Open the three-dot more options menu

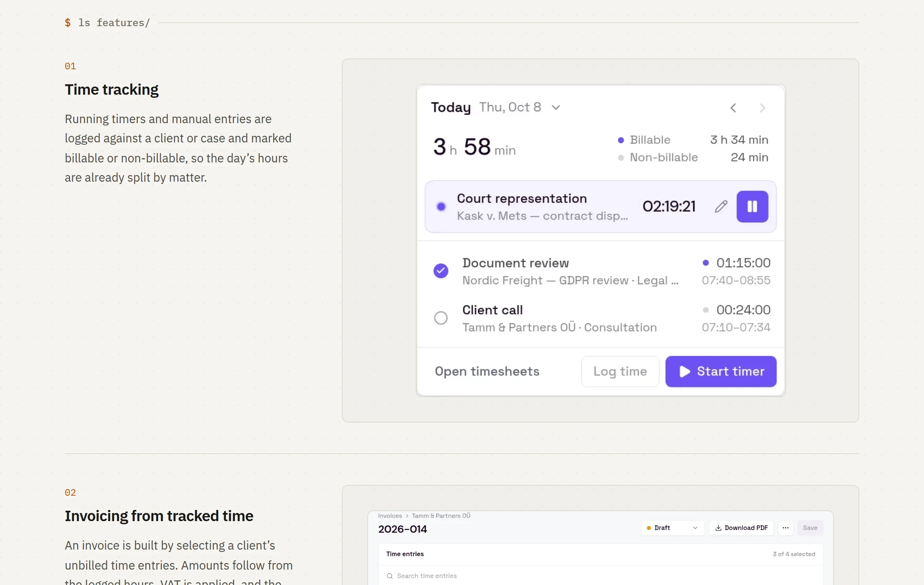click(x=785, y=528)
